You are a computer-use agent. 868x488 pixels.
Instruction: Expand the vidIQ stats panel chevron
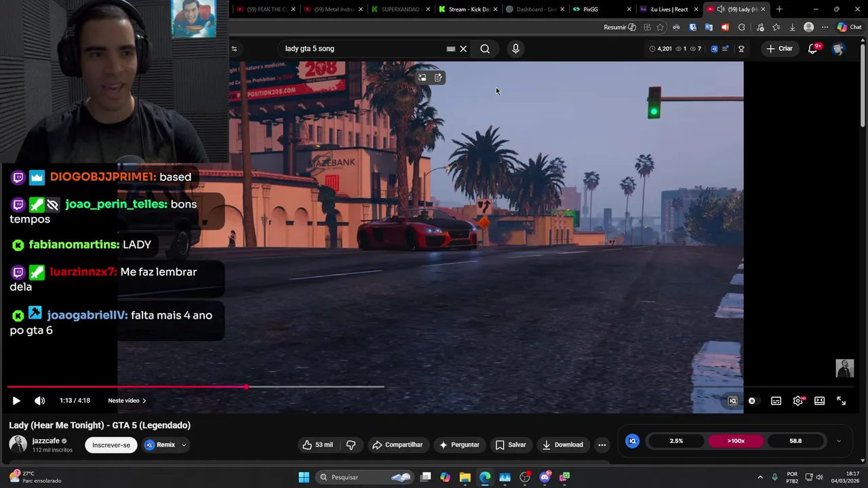pyautogui.click(x=838, y=441)
